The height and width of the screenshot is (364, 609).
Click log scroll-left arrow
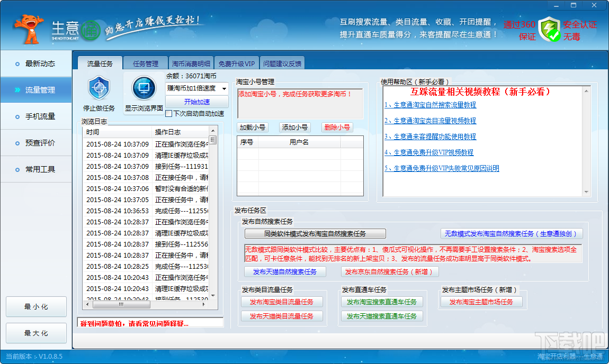pyautogui.click(x=87, y=305)
